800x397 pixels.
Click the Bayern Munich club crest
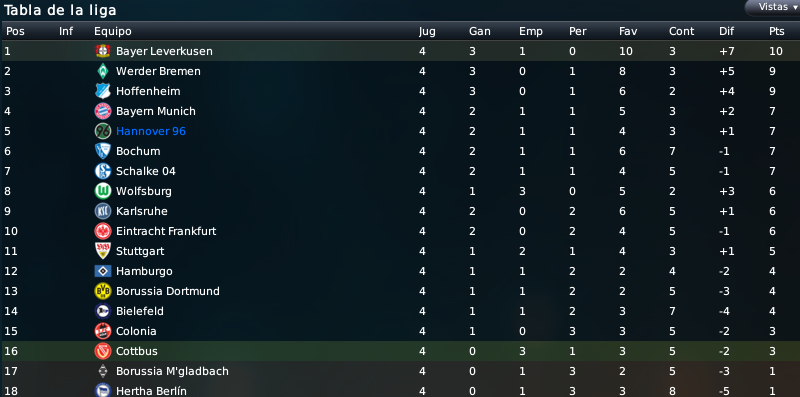[103, 111]
